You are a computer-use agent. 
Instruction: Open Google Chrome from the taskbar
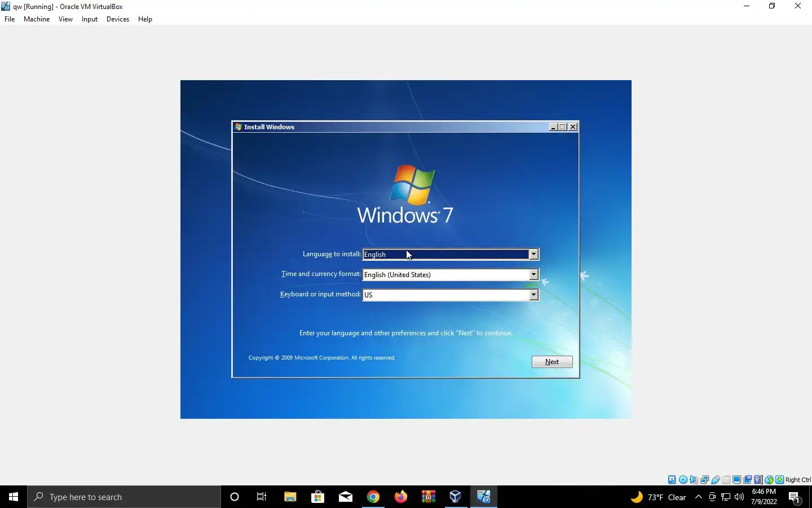point(373,497)
